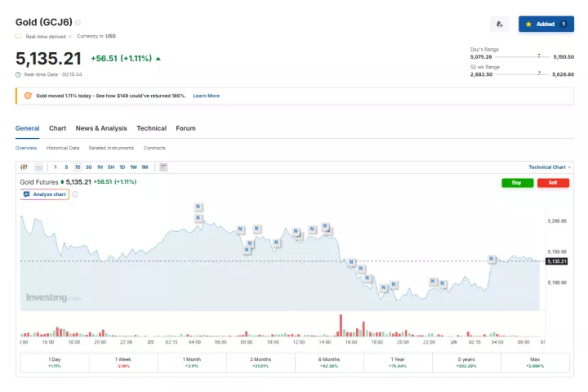This screenshot has height=392, width=588.
Task: Open the Technical Chart expander link
Action: [x=550, y=167]
